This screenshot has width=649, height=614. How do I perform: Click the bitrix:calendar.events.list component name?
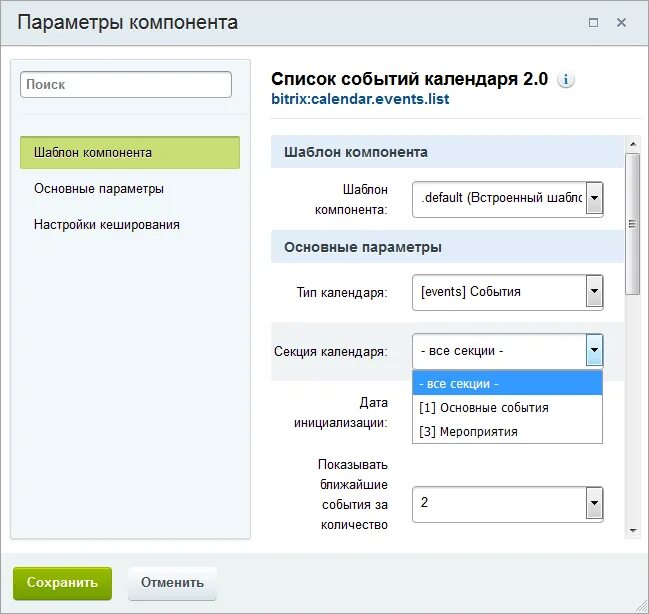pos(360,99)
